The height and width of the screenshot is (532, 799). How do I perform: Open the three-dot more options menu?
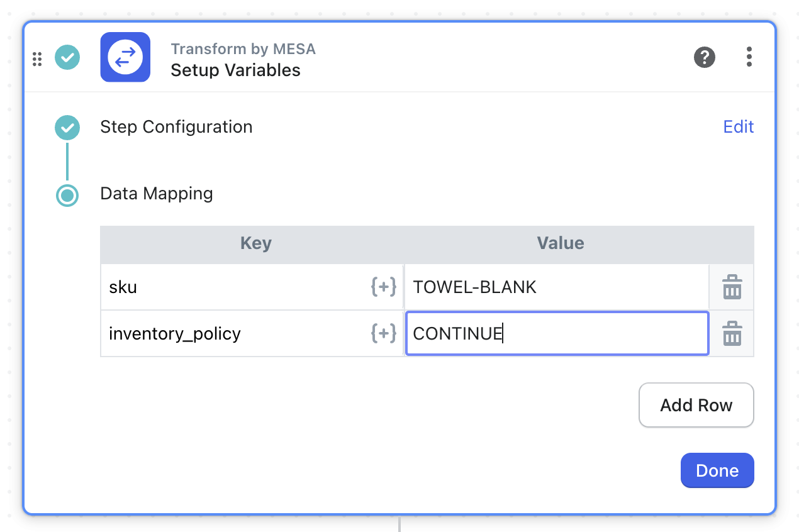(x=749, y=57)
